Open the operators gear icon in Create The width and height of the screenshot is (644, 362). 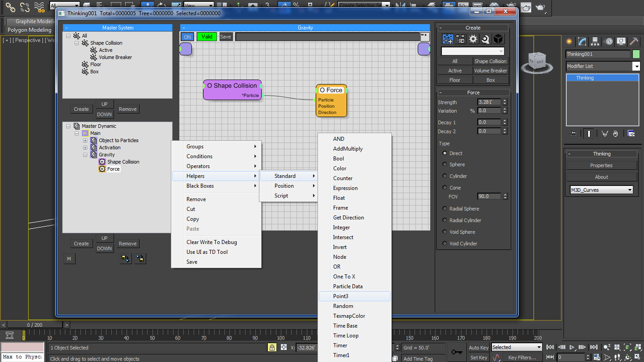pyautogui.click(x=473, y=39)
